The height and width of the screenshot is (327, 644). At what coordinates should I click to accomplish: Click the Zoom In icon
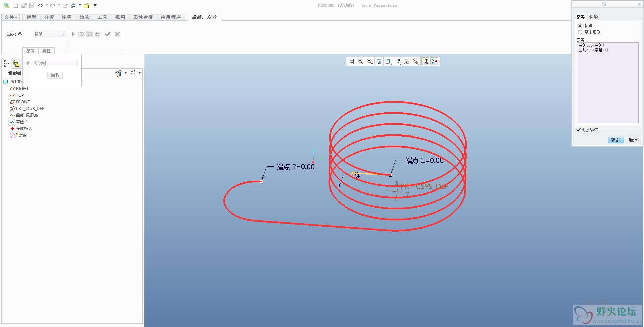(x=361, y=61)
